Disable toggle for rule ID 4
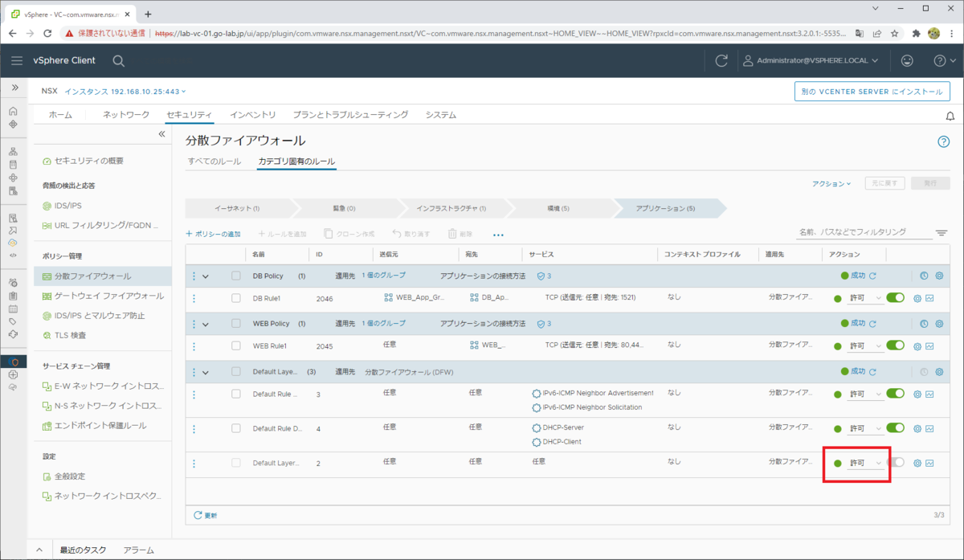The height and width of the screenshot is (560, 964). tap(895, 428)
